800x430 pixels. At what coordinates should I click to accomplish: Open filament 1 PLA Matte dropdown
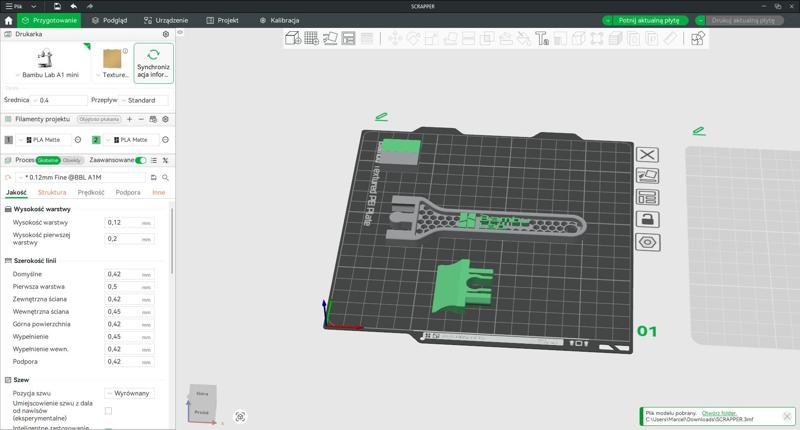(43, 140)
